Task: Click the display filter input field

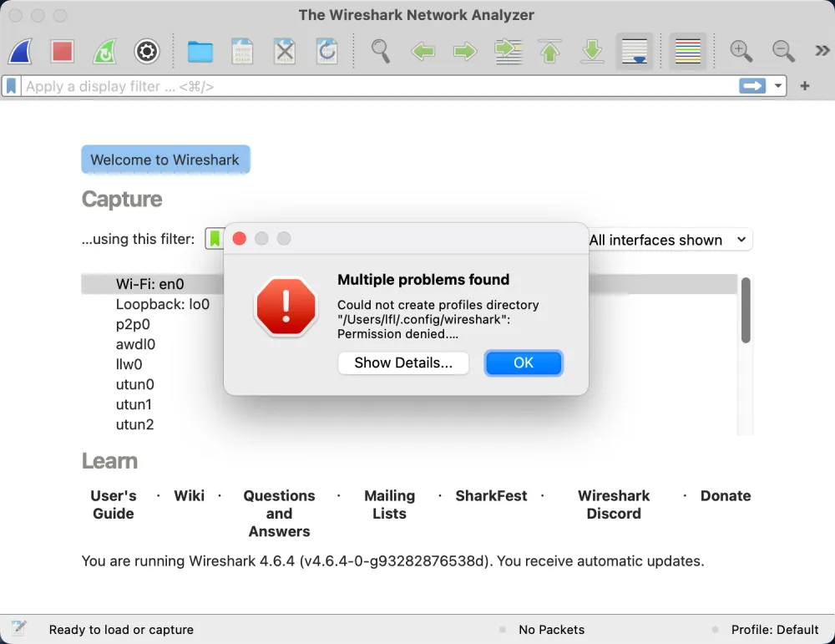Action: click(x=378, y=86)
